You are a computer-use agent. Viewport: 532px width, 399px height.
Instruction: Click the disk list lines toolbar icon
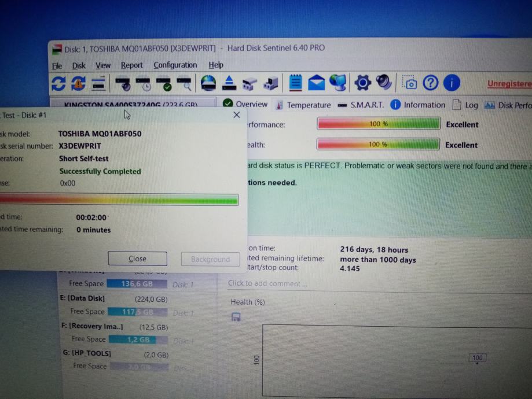[98, 84]
